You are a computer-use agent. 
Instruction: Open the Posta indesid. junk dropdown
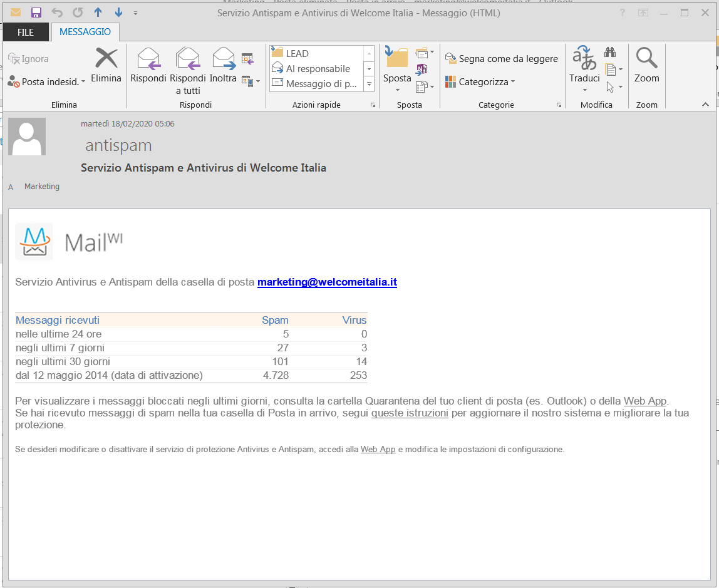pyautogui.click(x=47, y=81)
